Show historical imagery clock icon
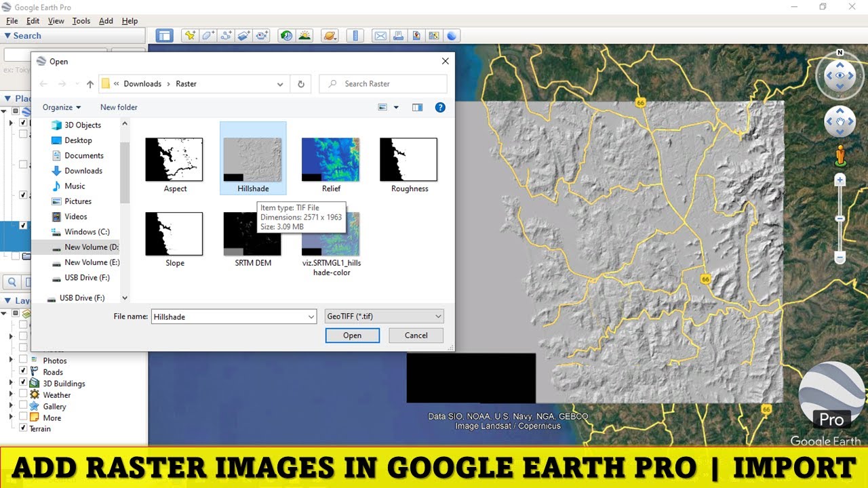 [x=287, y=36]
